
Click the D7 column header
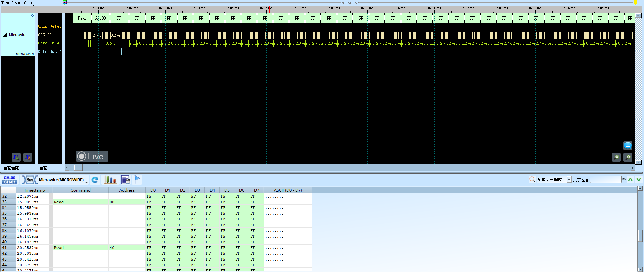pos(257,190)
